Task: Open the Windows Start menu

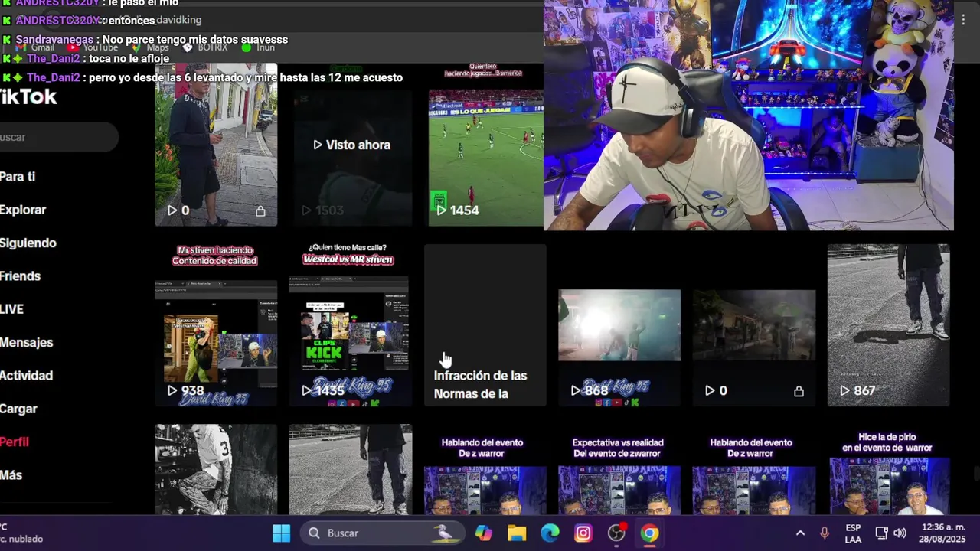Action: [281, 533]
